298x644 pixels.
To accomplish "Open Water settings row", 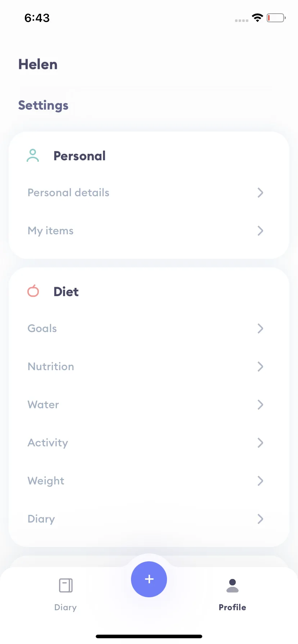I will tap(149, 405).
